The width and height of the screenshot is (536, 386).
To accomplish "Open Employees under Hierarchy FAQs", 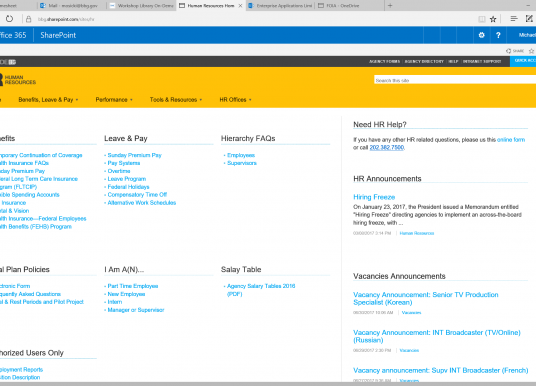I will click(x=241, y=155).
